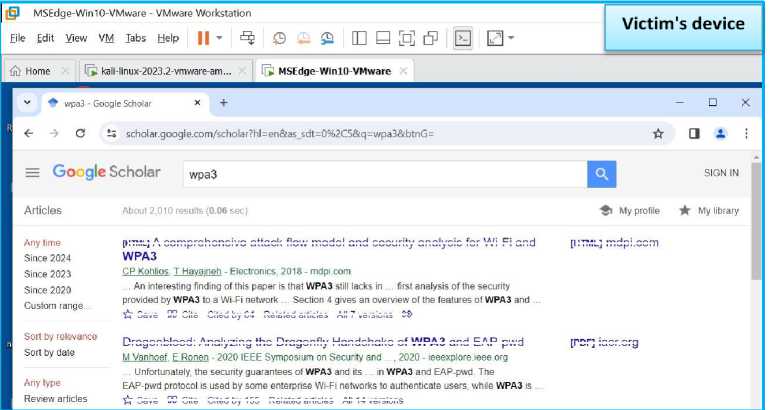Open My profile
Viewport: 770px width, 410px height.
pyautogui.click(x=630, y=211)
